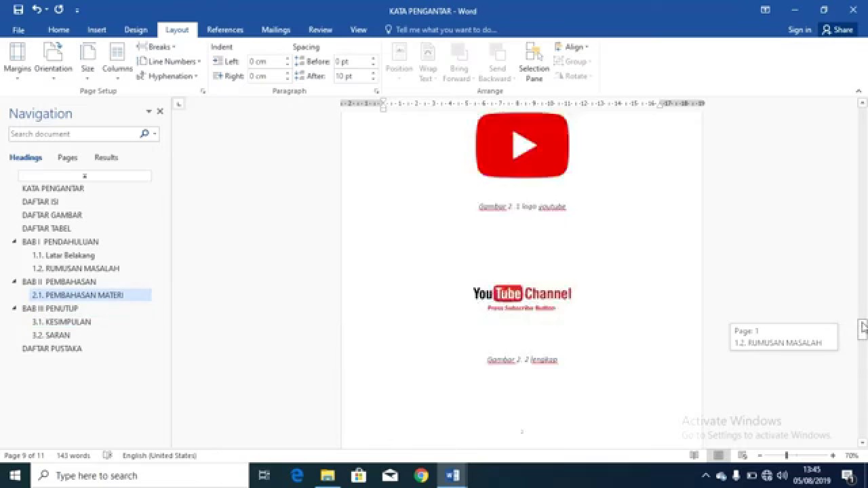Switch to the Insert tab
This screenshot has width=868, height=488.
97,30
